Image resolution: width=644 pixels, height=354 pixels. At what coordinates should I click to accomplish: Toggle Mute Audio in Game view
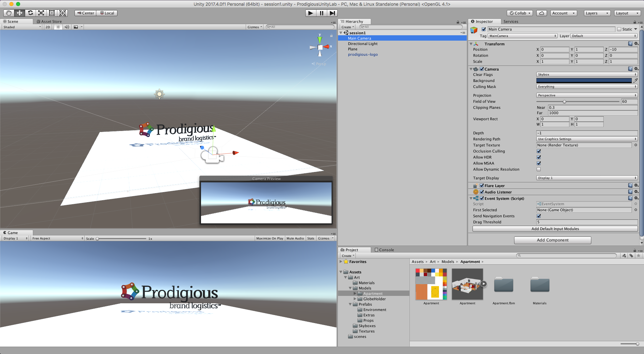(295, 238)
